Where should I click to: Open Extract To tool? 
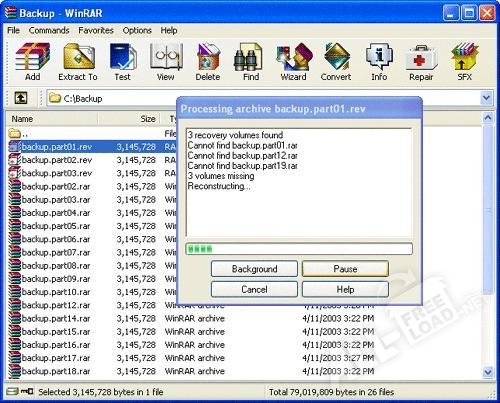78,62
